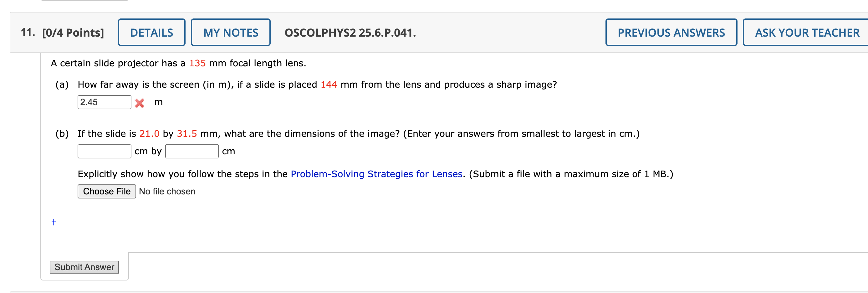Viewport: 868px width, 293px height.
Task: Click the No file chosen text
Action: coord(167,191)
